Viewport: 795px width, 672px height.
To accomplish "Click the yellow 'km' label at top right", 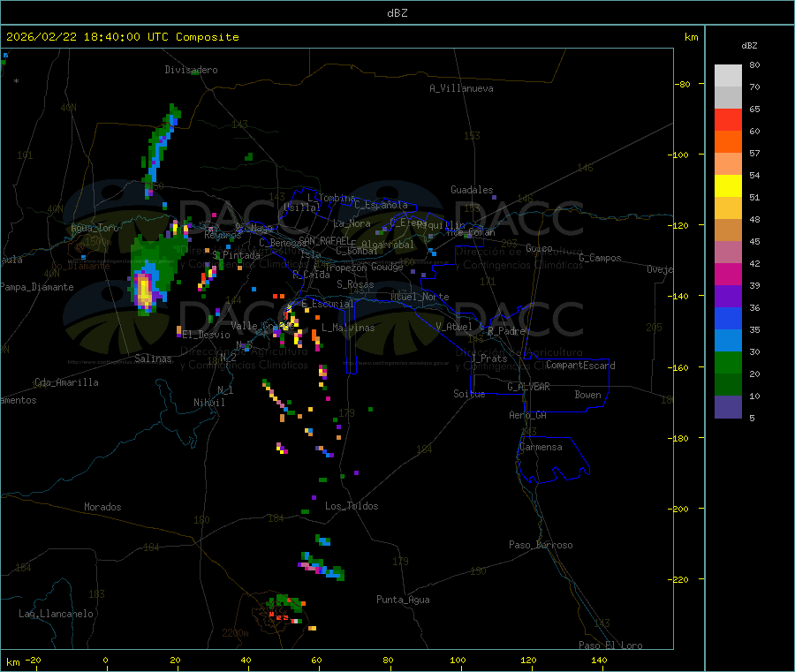I will (x=691, y=37).
